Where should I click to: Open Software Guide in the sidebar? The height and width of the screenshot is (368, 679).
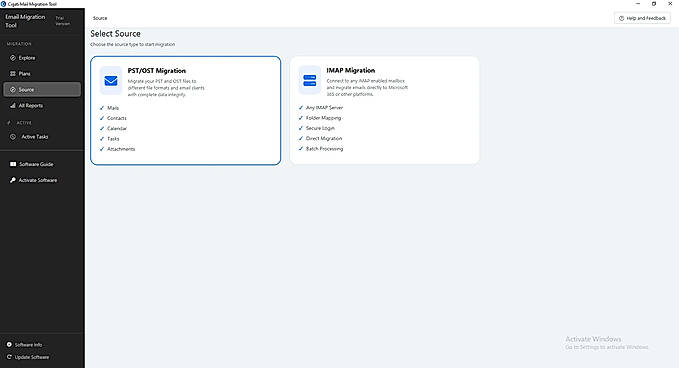click(42, 164)
